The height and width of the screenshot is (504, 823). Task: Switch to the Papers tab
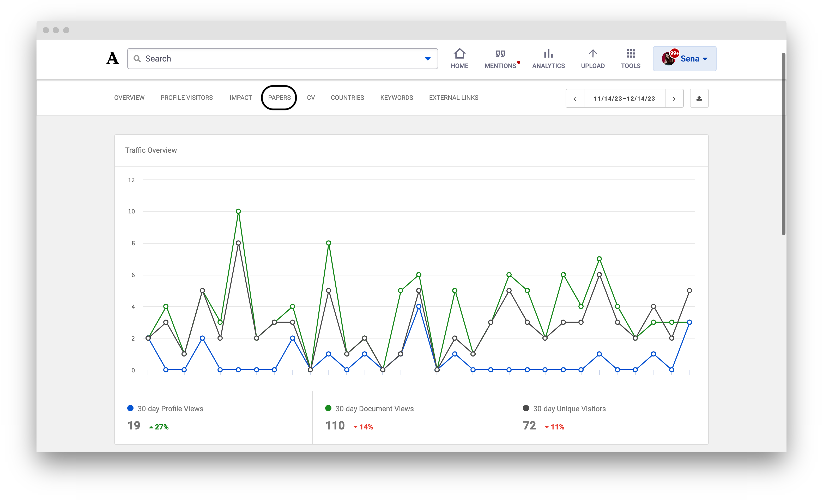click(x=279, y=97)
